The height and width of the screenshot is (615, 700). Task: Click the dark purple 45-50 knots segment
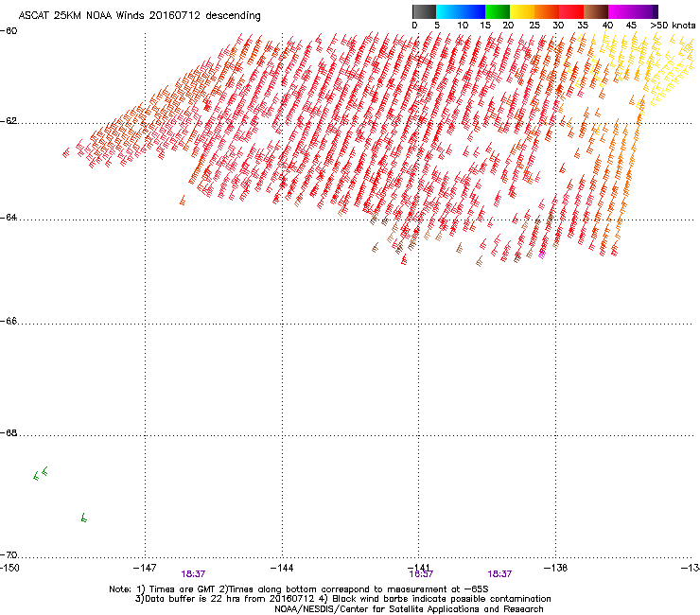(645, 11)
